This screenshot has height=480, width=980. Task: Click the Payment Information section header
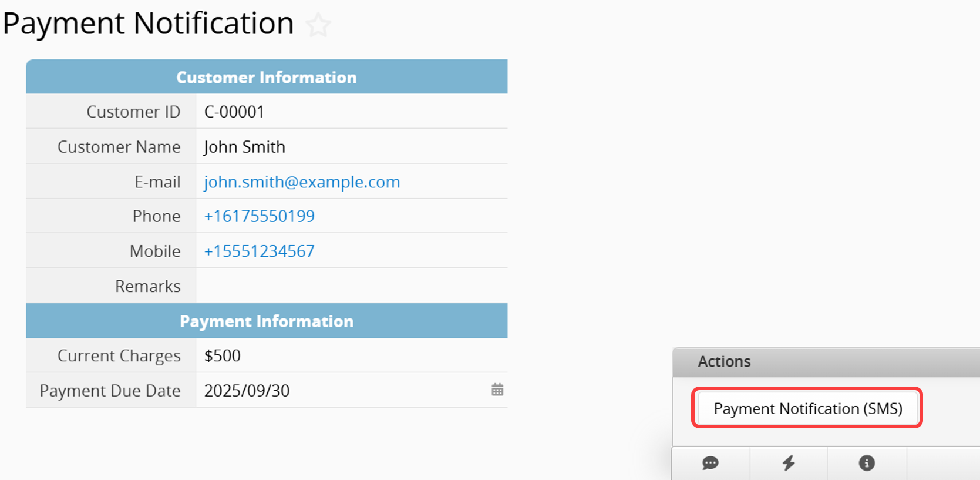pos(267,321)
